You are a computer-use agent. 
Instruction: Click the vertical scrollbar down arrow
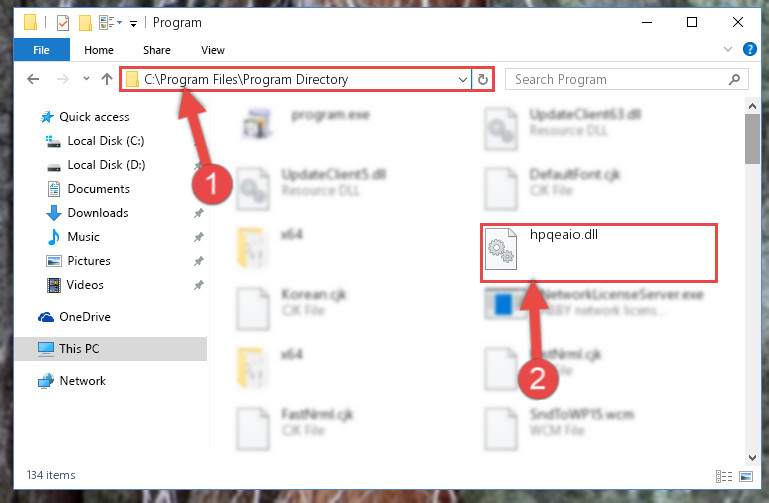[x=752, y=458]
